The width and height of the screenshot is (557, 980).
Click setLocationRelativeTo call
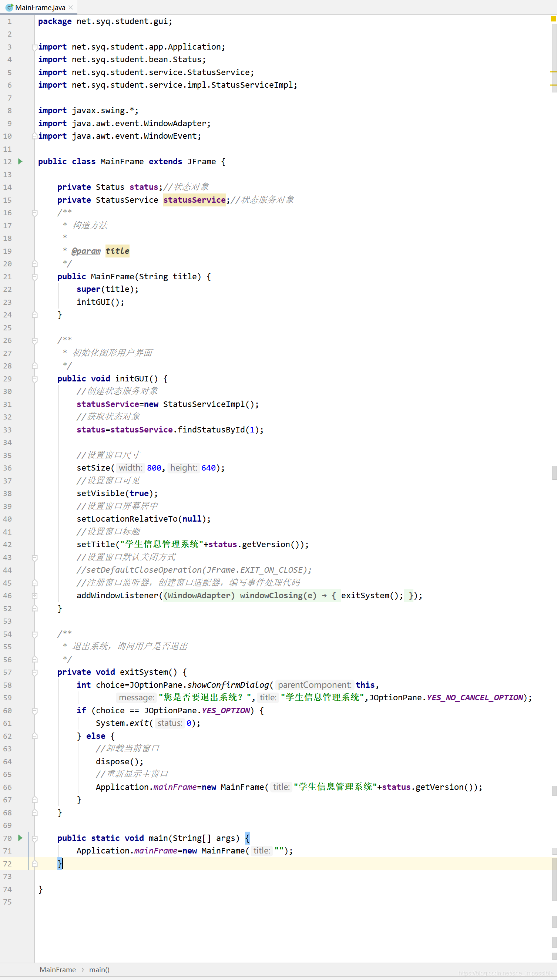[144, 519]
